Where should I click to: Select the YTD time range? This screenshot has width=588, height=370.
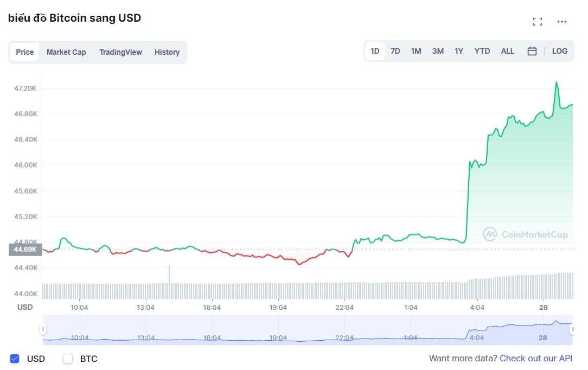coord(482,50)
